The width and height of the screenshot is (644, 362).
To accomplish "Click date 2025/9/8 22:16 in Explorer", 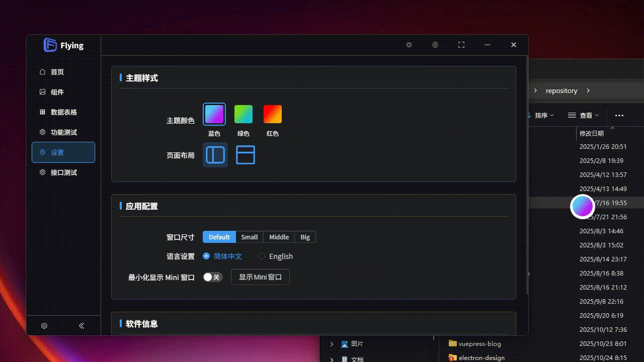I will [x=601, y=302].
